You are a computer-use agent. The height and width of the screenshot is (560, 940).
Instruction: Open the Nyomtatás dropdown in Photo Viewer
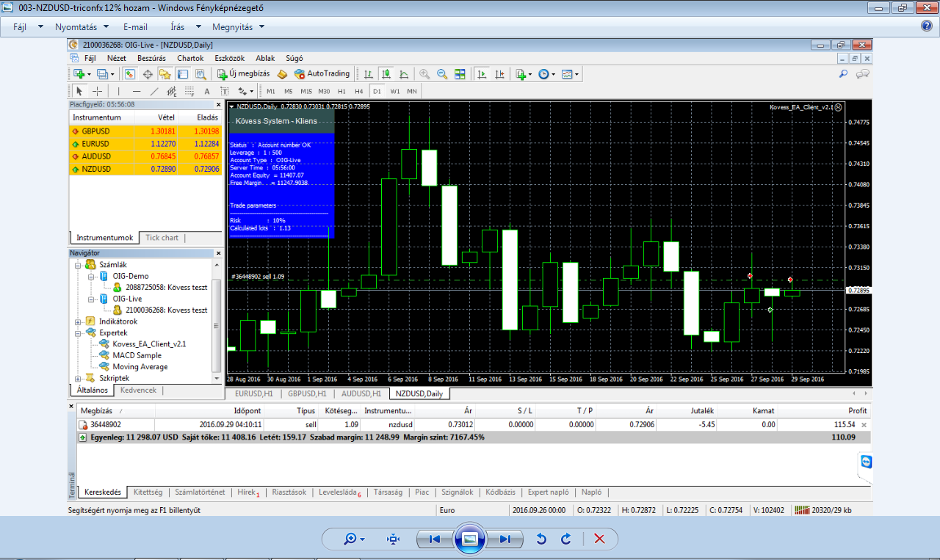click(x=82, y=27)
